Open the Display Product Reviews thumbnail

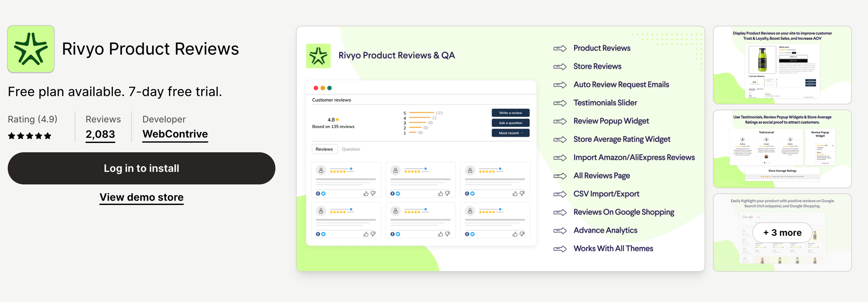782,65
